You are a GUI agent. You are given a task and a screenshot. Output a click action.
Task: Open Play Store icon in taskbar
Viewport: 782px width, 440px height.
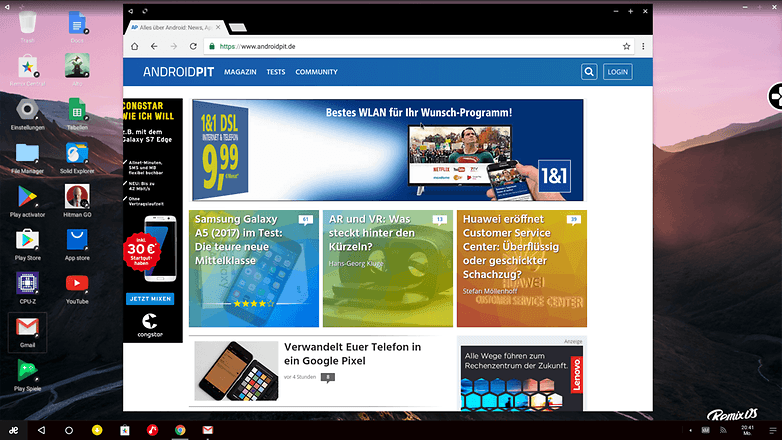click(125, 430)
